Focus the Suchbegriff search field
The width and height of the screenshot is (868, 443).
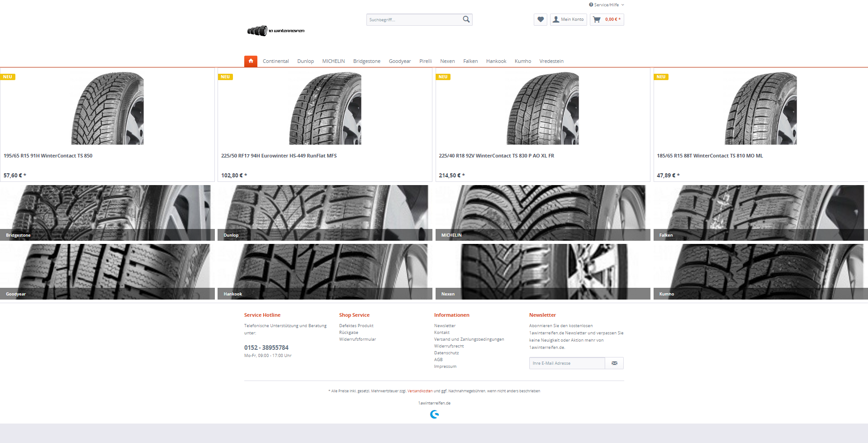414,19
